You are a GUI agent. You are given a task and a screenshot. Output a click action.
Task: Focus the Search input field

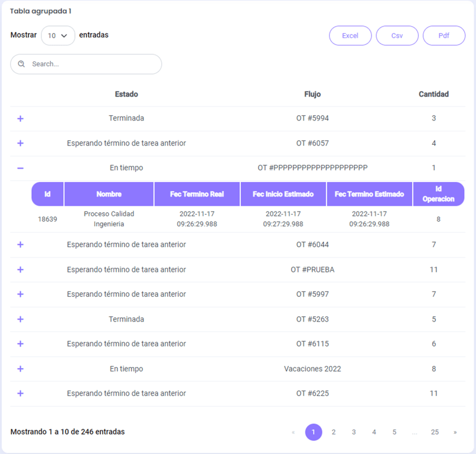click(86, 64)
